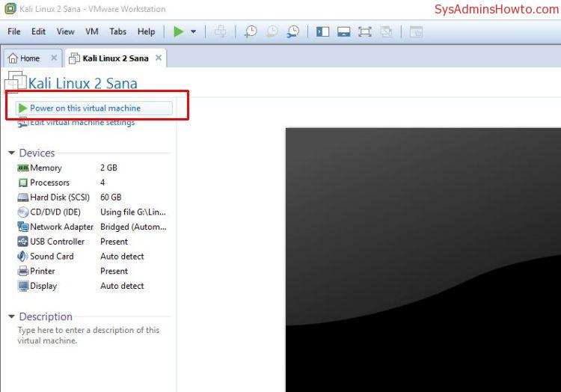Toggle the library sidebar view icon
The height and width of the screenshot is (392, 561).
tap(322, 31)
